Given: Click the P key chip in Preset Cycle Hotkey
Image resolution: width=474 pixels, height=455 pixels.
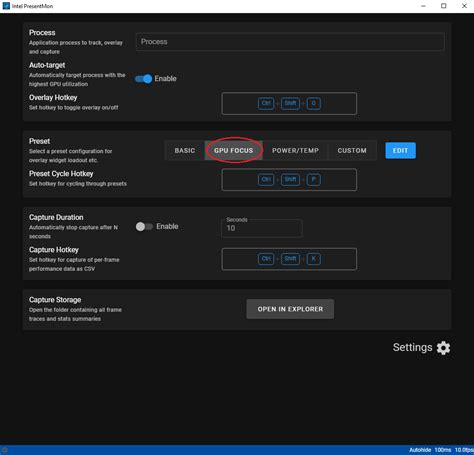Looking at the screenshot, I should (313, 180).
